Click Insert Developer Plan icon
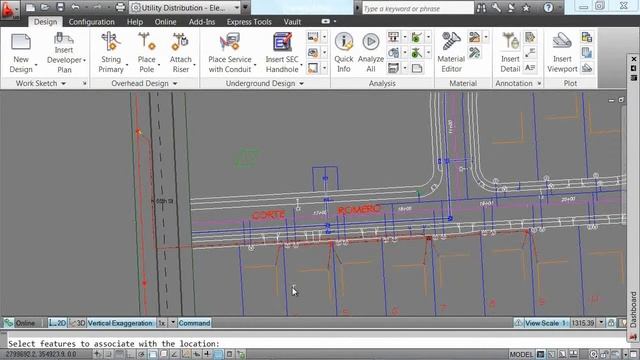Screen dimensions: 640x360 pyautogui.click(x=64, y=38)
